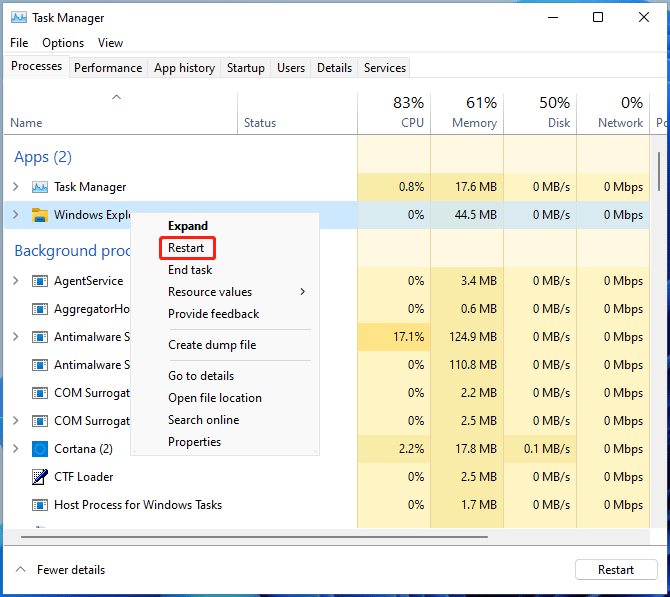Sort by the Disk column header

point(540,113)
